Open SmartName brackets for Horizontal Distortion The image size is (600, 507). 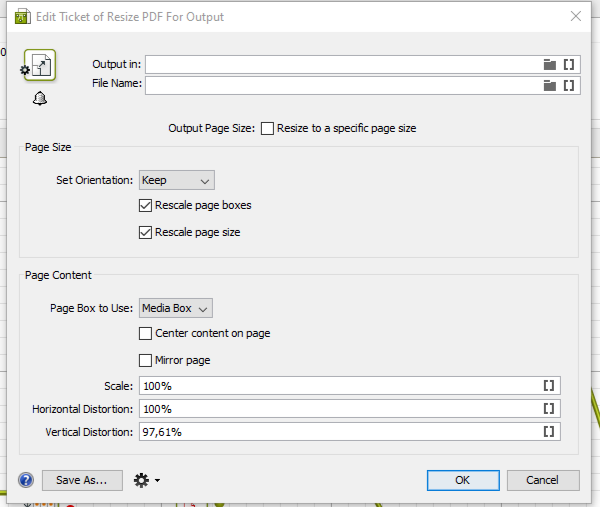[x=549, y=408]
